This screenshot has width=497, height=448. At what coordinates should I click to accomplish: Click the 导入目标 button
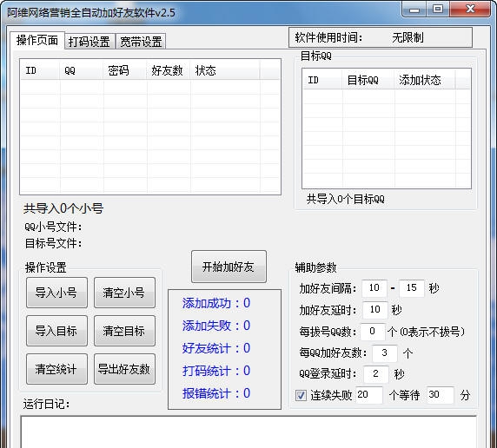(x=56, y=331)
